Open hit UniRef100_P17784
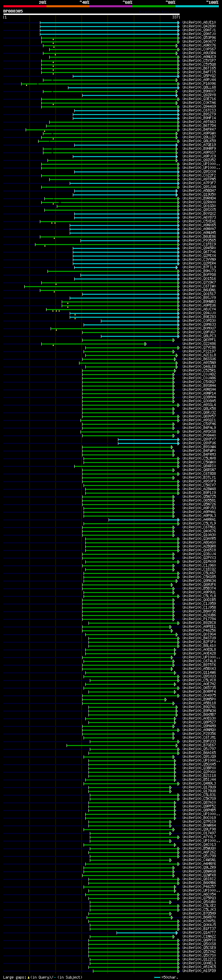 click(199, 618)
